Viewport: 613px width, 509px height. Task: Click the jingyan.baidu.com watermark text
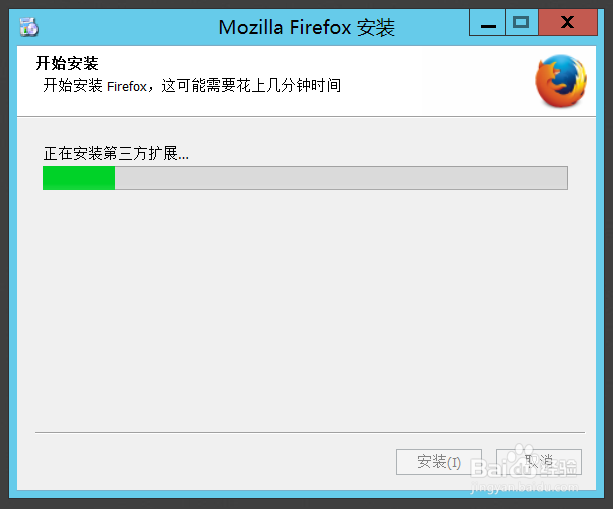[x=524, y=487]
